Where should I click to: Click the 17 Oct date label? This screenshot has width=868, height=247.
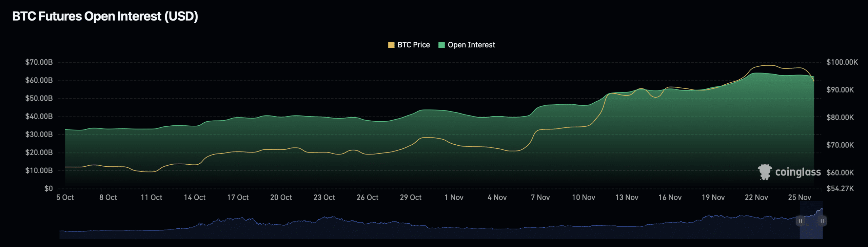click(x=238, y=197)
